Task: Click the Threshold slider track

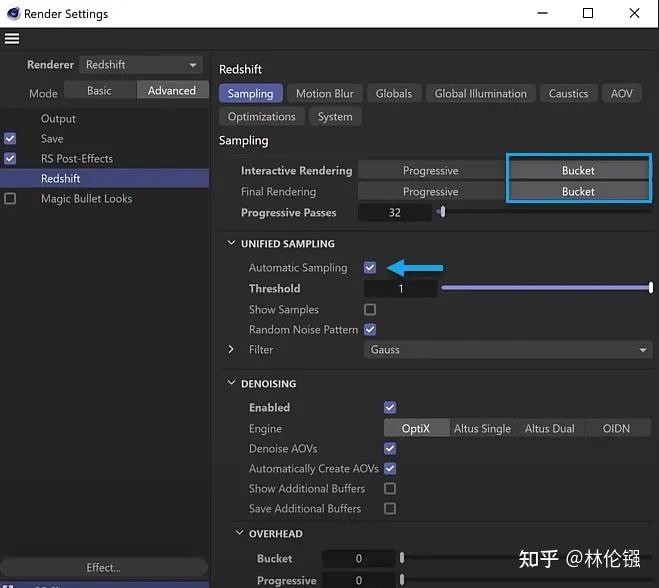Action: click(546, 288)
